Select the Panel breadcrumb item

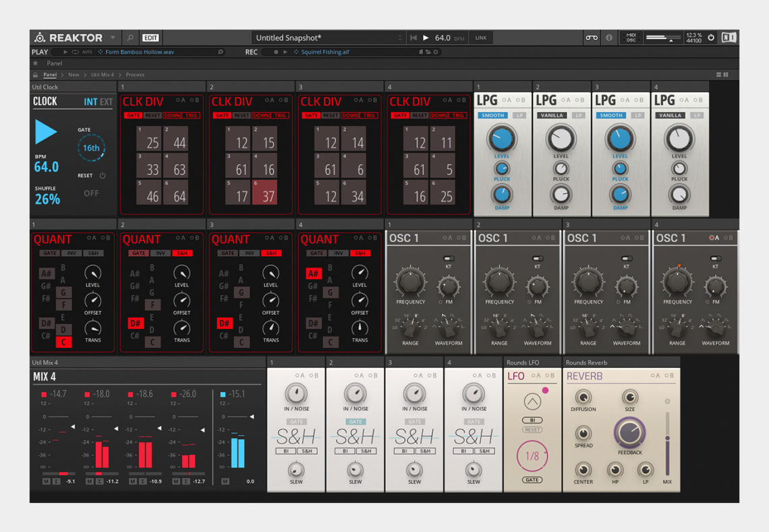[50, 75]
